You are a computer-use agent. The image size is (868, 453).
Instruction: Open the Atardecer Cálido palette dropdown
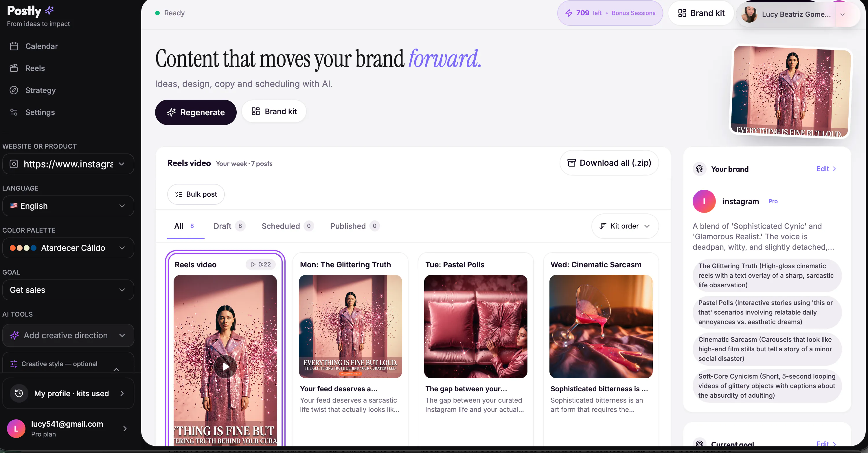tap(68, 248)
